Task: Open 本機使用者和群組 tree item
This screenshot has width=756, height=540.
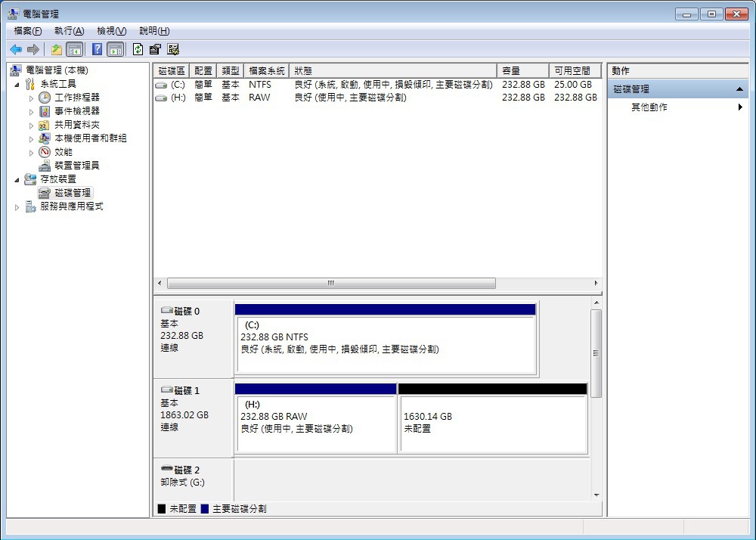Action: tap(91, 138)
